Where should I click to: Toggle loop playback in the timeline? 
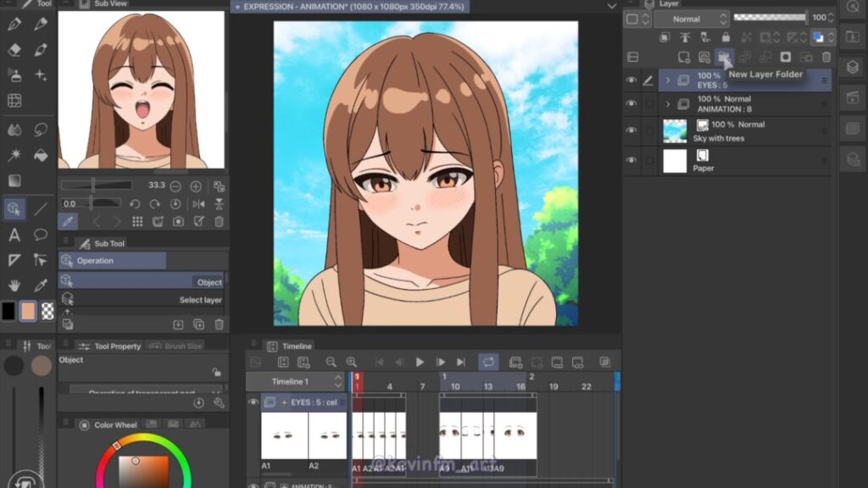click(488, 362)
